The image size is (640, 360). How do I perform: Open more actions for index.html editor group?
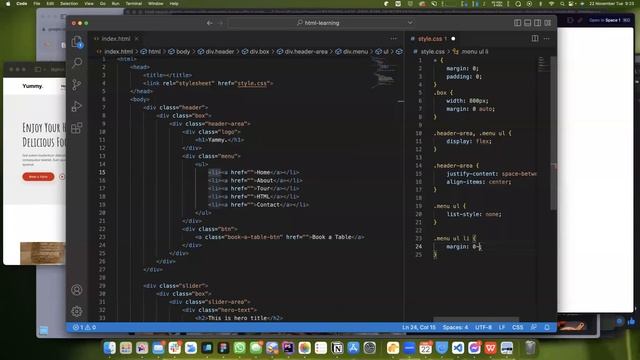393,38
